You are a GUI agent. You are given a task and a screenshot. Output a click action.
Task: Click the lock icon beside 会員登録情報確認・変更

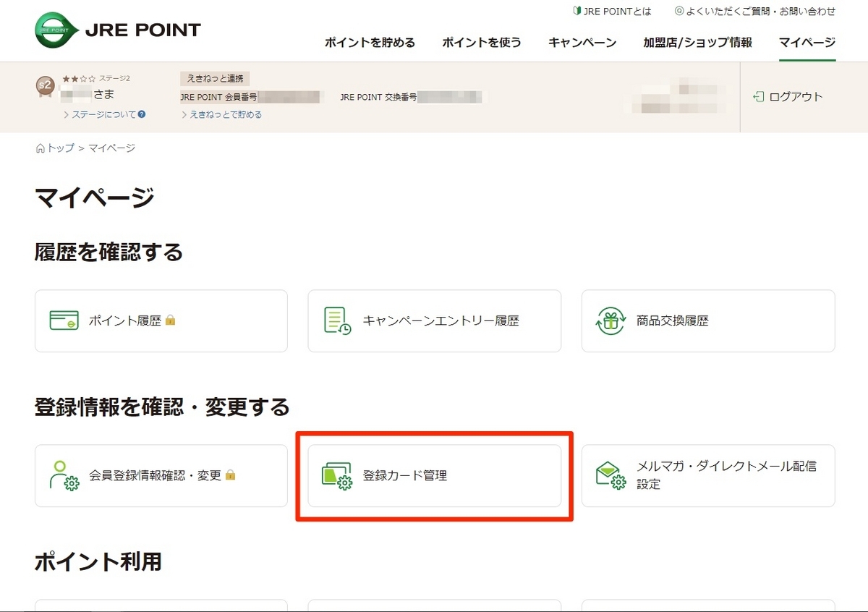pyautogui.click(x=230, y=475)
